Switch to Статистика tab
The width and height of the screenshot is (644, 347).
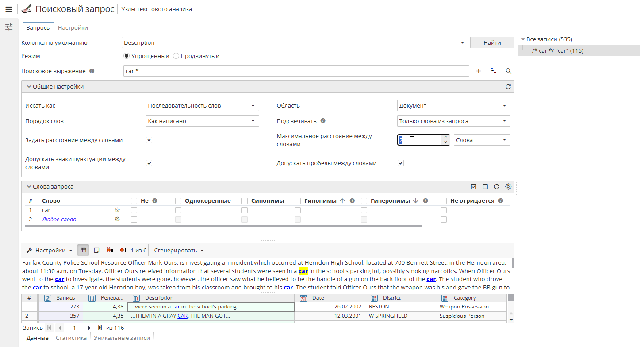[x=71, y=338]
